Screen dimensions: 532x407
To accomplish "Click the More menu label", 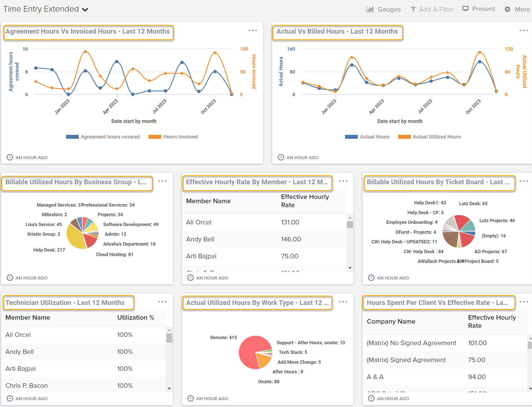I will [x=522, y=9].
